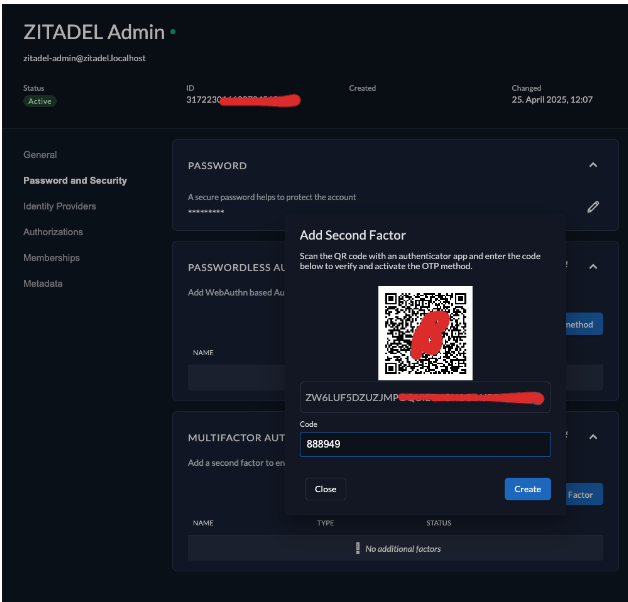
Task: Close the Add Second Factor dialog
Action: point(325,489)
